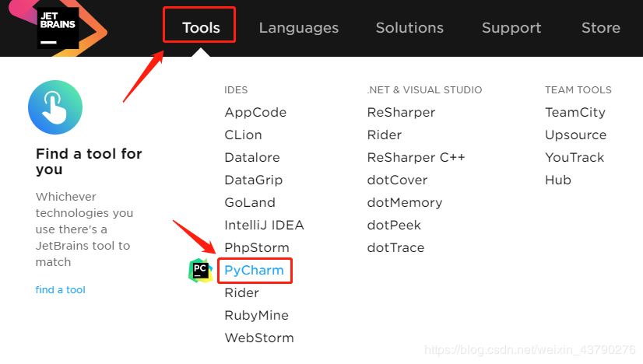Click the JetBrains logo icon

(x=58, y=27)
